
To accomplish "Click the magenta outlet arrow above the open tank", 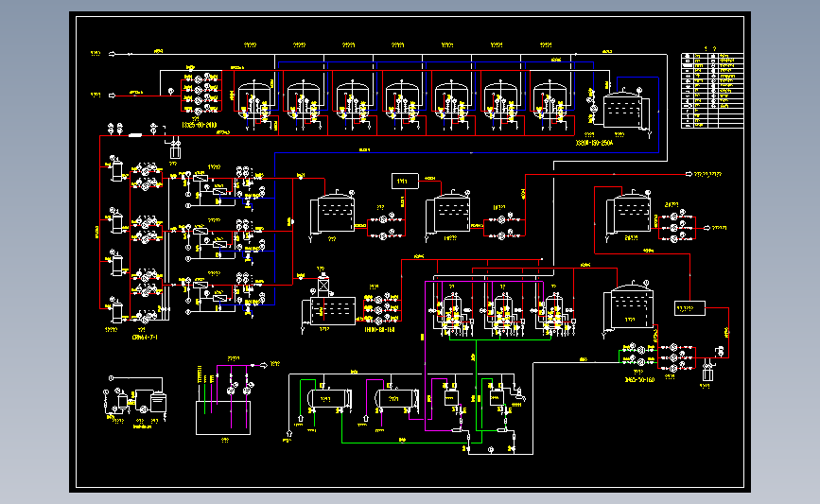I will point(264,365).
